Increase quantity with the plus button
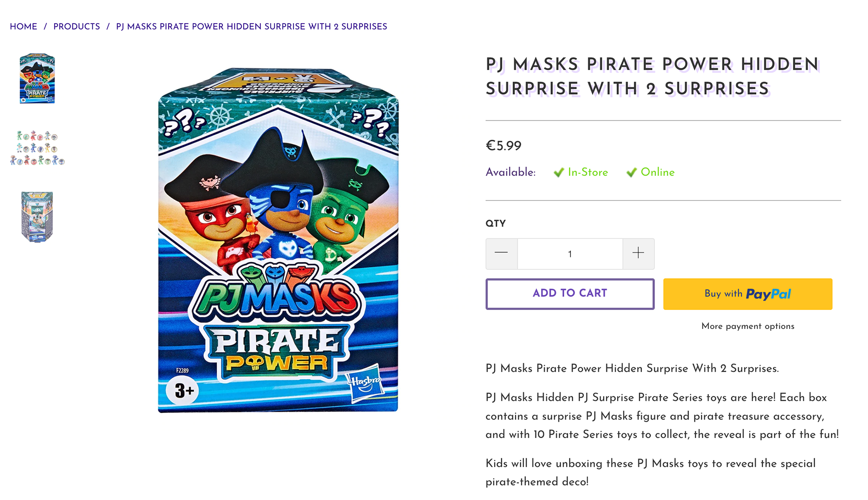Screen dimensions: 868x500 pos(638,253)
